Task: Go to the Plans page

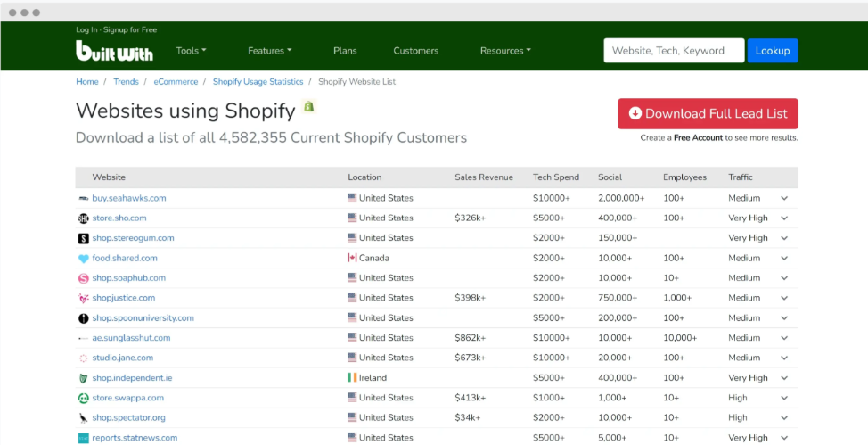Action: tap(345, 51)
